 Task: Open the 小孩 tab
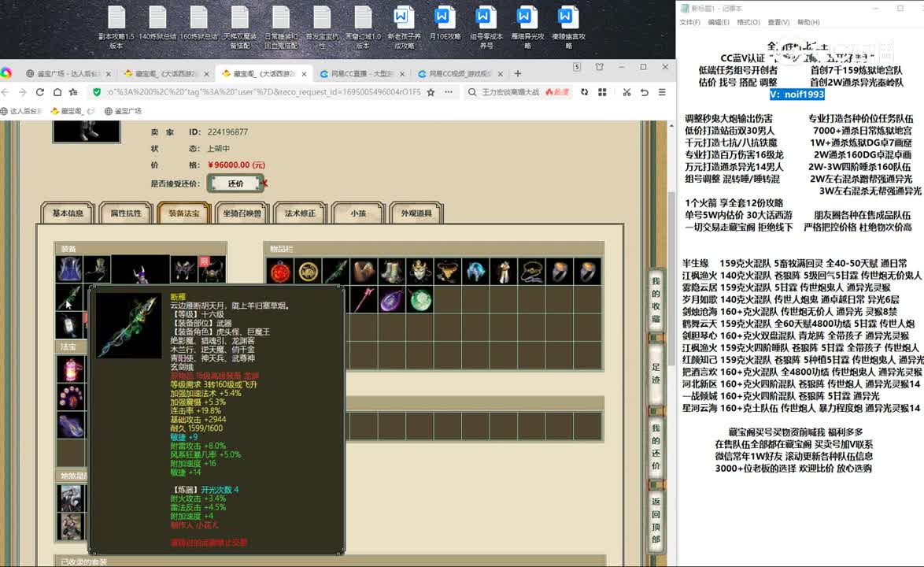point(358,213)
